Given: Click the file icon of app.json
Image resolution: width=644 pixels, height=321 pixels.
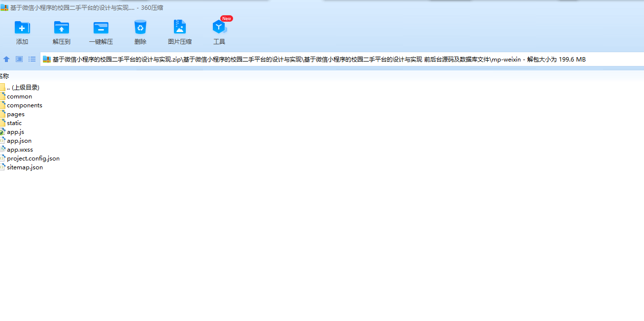Looking at the screenshot, I should pos(2,141).
